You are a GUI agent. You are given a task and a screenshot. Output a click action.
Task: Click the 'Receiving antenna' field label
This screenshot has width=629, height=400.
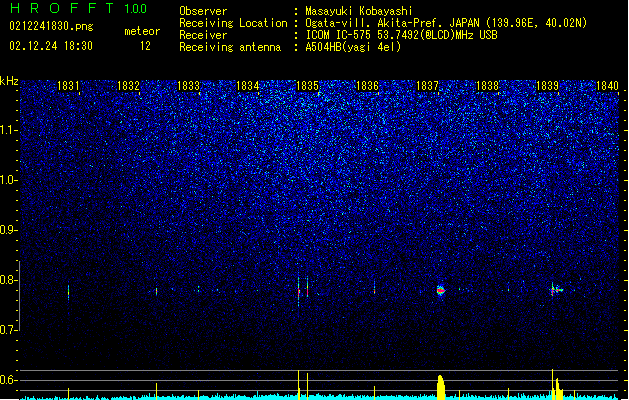pos(230,47)
